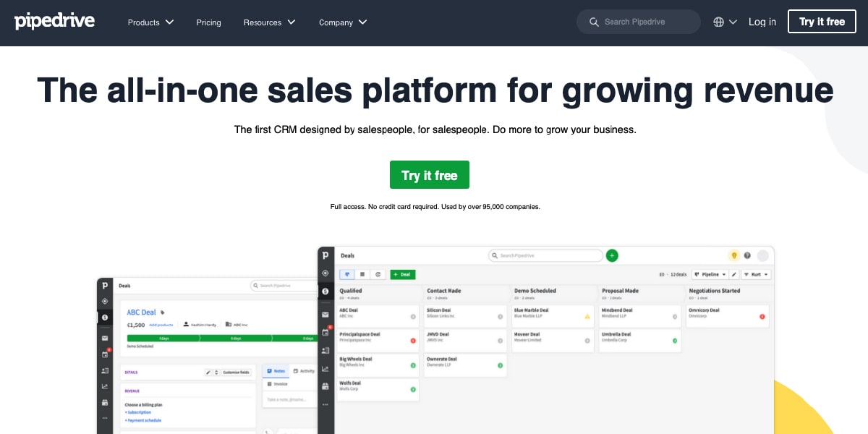Open the Contacts icon in the front Deals window sidebar
868x434 pixels.
(325, 350)
